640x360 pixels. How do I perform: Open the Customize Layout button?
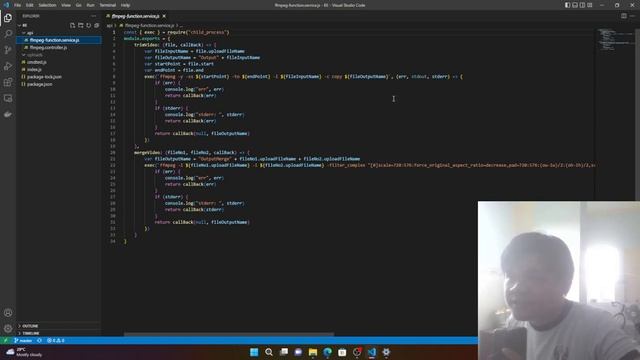click(x=590, y=5)
